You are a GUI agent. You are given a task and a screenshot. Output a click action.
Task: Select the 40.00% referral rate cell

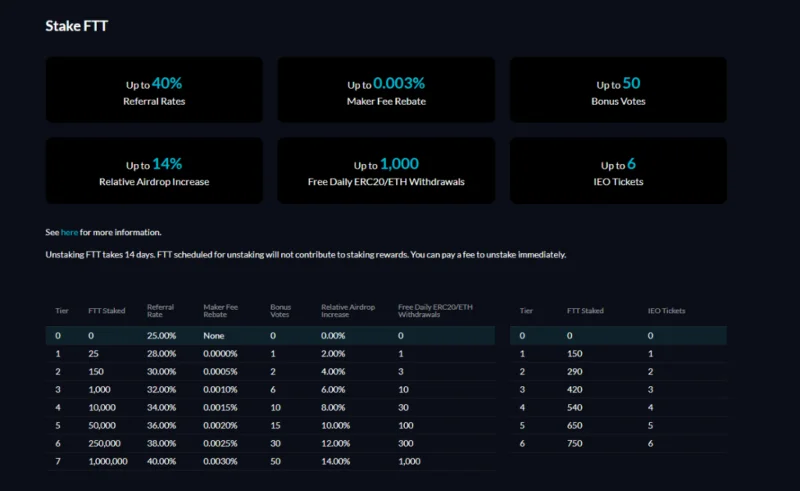click(161, 461)
